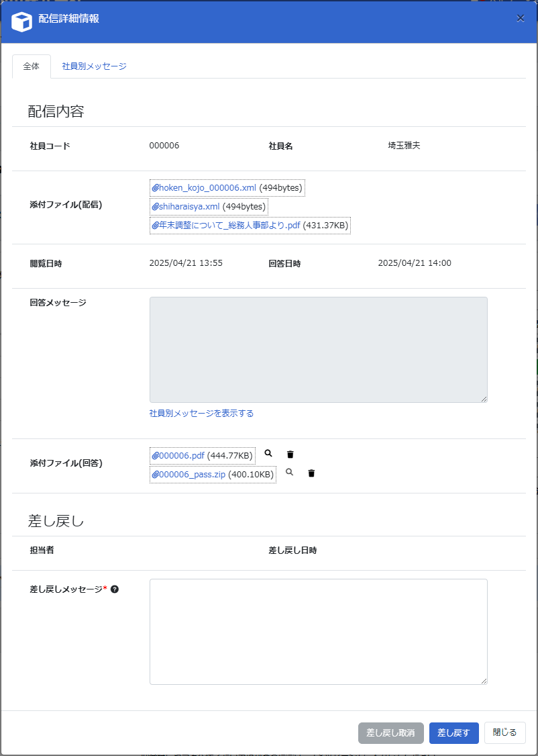538x756 pixels.
Task: Download the shiharaisya.xml attachment
Action: 189,207
